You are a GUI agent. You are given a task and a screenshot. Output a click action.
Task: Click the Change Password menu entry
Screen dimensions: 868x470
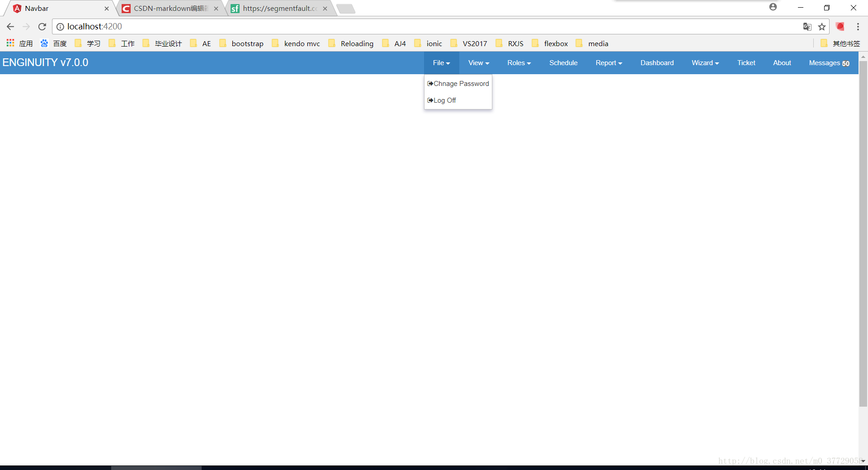[x=458, y=84]
